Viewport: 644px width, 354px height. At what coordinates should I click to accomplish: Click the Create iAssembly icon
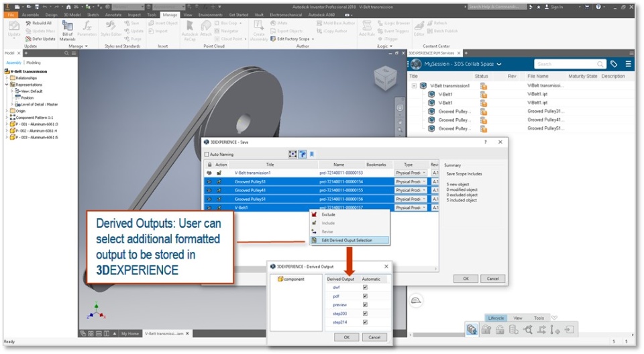[259, 26]
